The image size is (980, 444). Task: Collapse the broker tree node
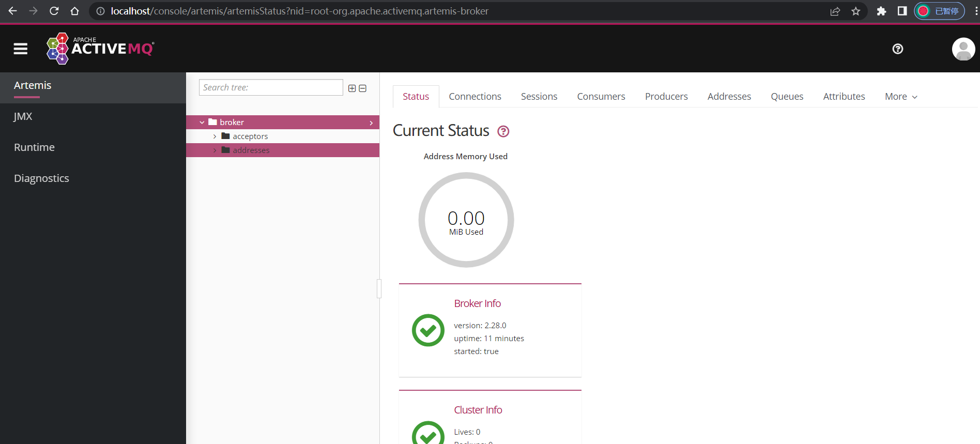tap(202, 123)
